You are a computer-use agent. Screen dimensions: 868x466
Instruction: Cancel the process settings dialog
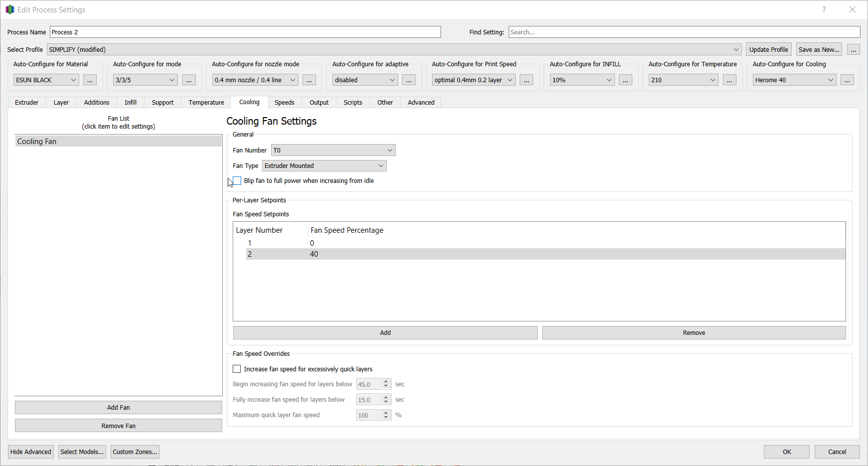tap(837, 452)
